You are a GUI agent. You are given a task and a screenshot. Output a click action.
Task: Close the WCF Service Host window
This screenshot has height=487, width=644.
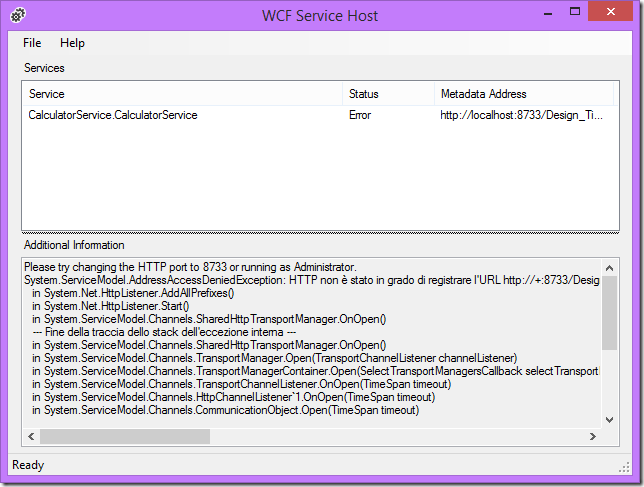(x=611, y=12)
